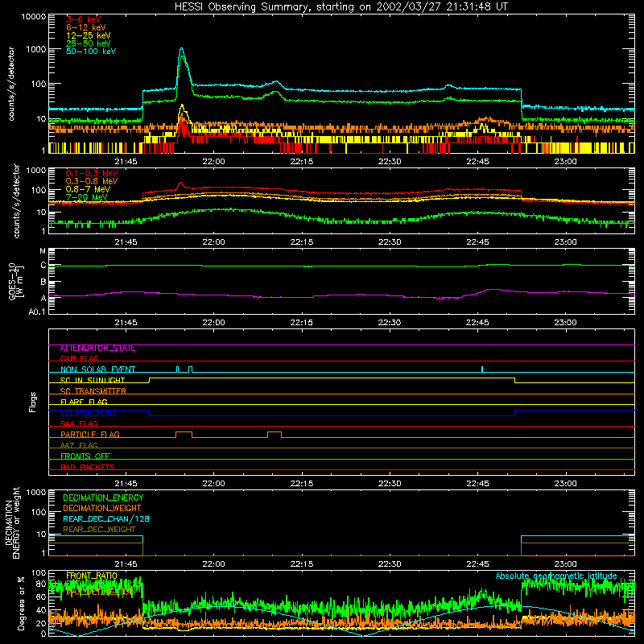The height and width of the screenshot is (644, 644).
Task: Select the SAA_FLAG label
Action: click(79, 423)
